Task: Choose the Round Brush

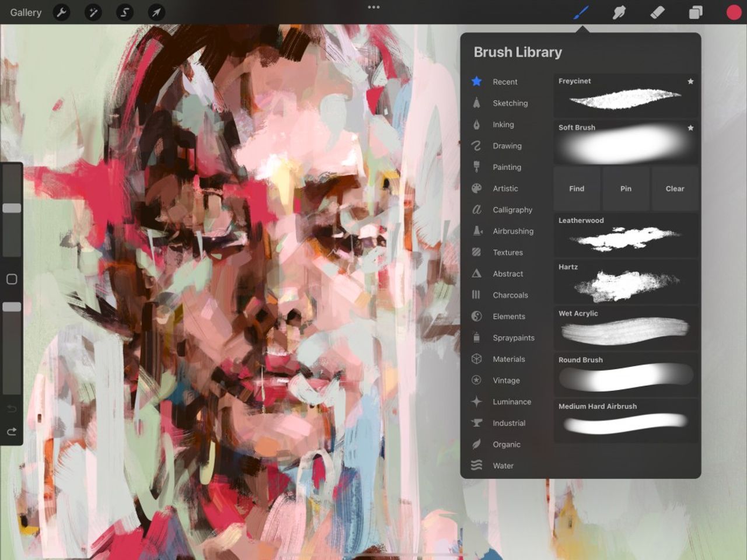Action: coord(626,374)
